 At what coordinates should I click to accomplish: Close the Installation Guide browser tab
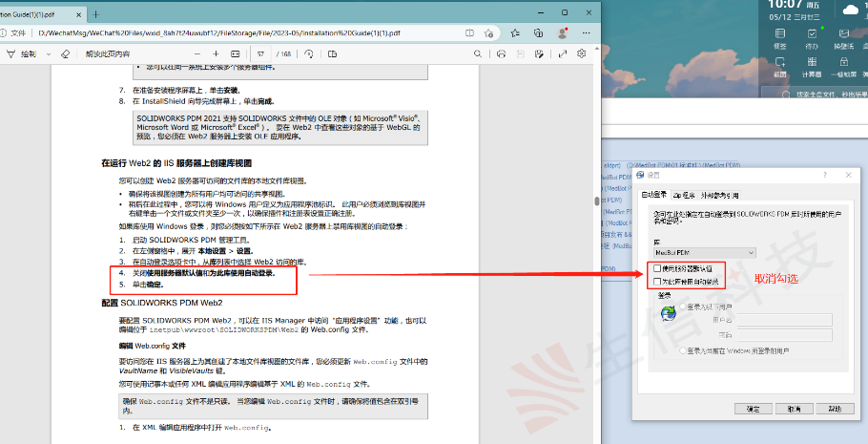tap(78, 14)
